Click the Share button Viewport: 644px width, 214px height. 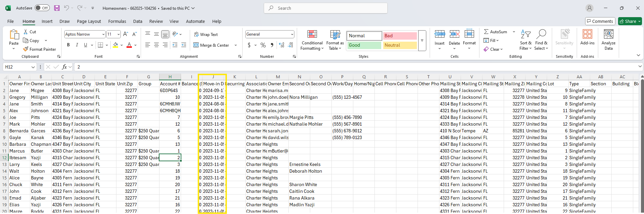tap(630, 21)
